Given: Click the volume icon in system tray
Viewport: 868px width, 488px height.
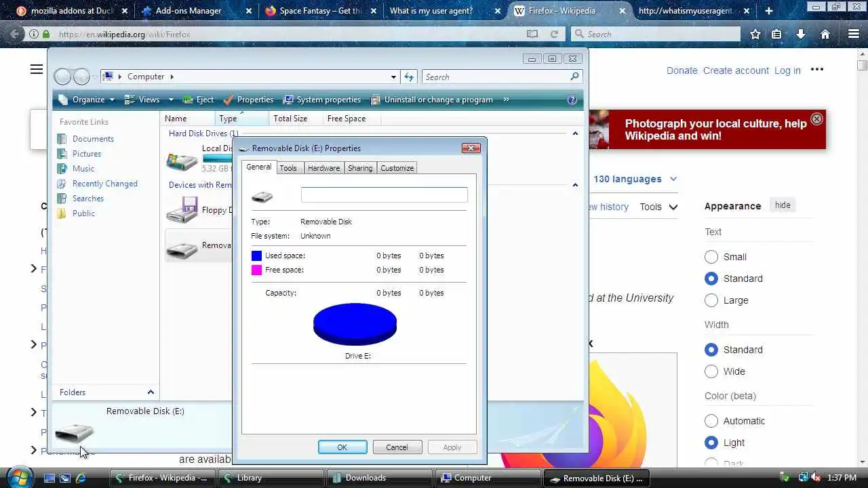Looking at the screenshot, I should point(817,478).
